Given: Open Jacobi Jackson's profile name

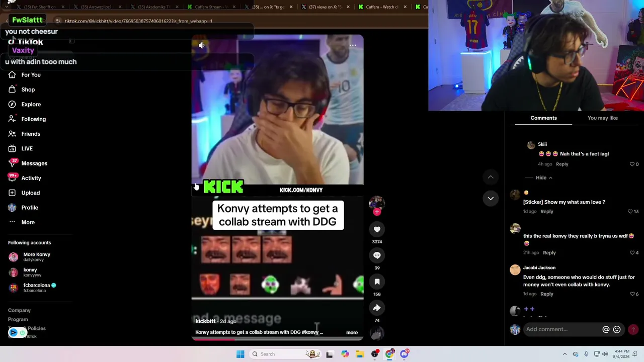Looking at the screenshot, I should click(539, 268).
